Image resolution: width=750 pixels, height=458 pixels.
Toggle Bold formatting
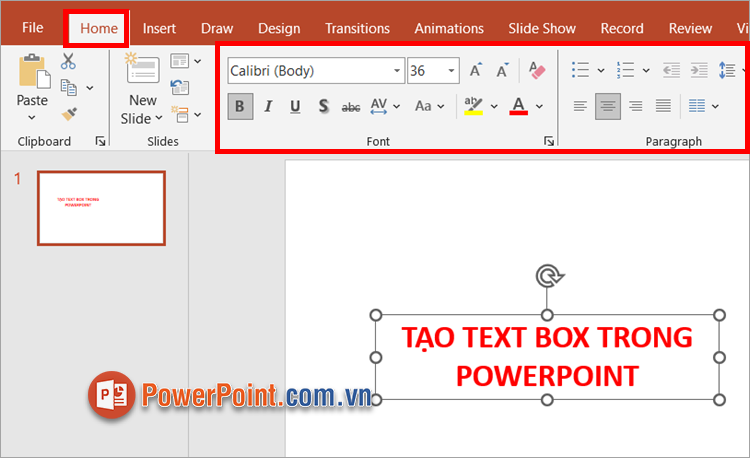tap(240, 106)
